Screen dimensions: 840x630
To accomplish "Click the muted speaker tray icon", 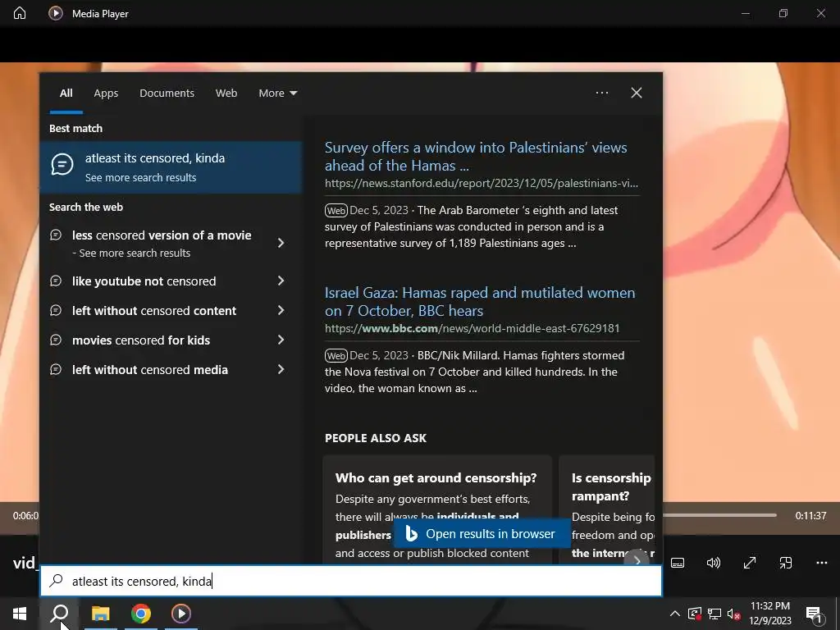I will point(733,614).
